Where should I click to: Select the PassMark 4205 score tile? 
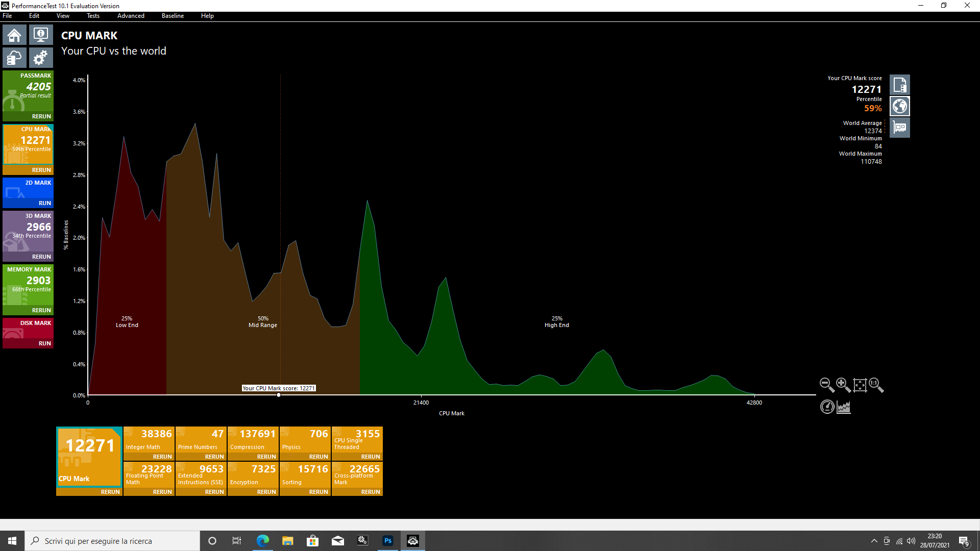(28, 92)
